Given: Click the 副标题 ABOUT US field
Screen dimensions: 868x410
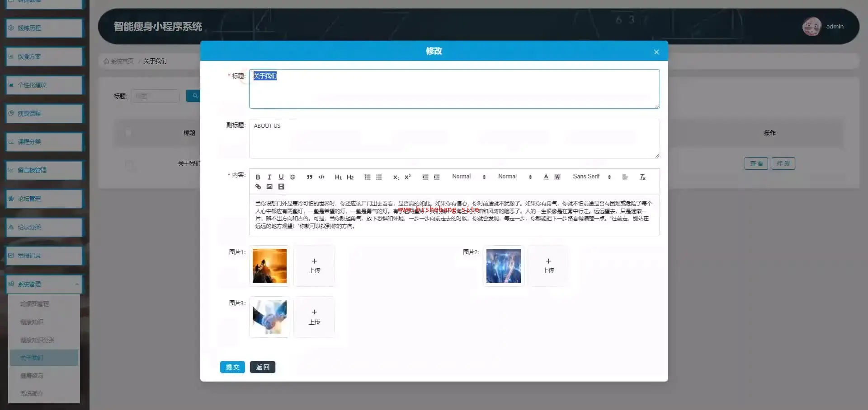Looking at the screenshot, I should (454, 139).
